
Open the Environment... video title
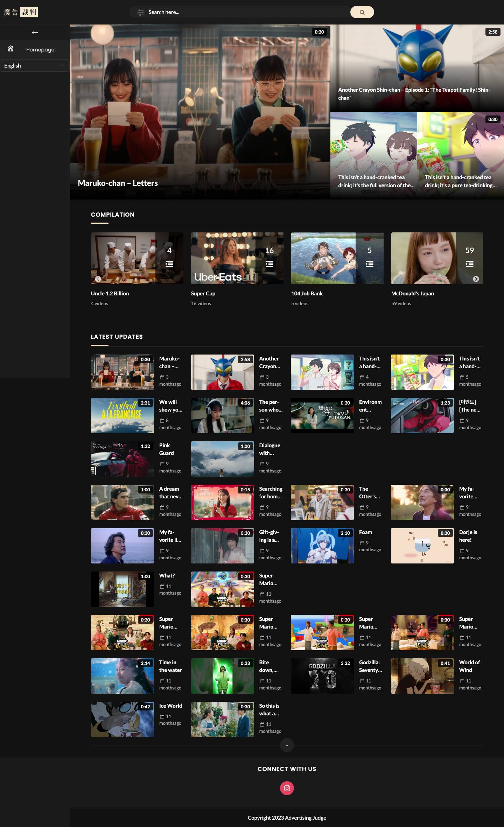pos(370,406)
